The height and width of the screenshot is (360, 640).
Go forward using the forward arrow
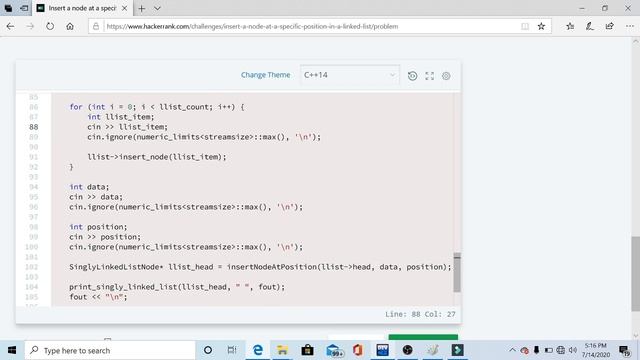tap(30, 27)
